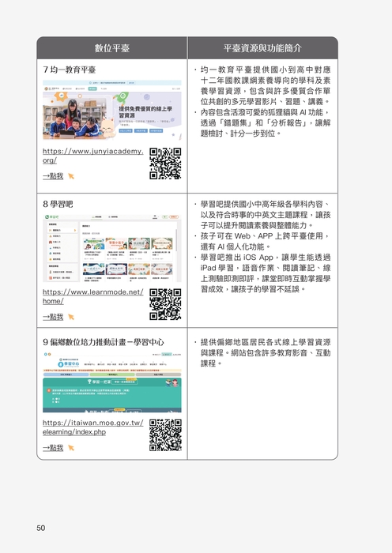Select the 點我 link under 學習吧
392x553 pixels.
53,317
